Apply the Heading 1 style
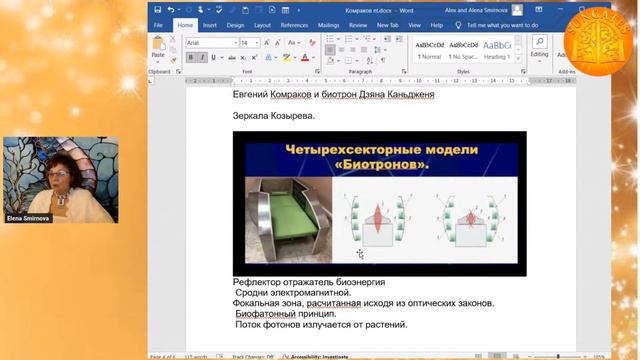The image size is (640, 360). [497, 50]
